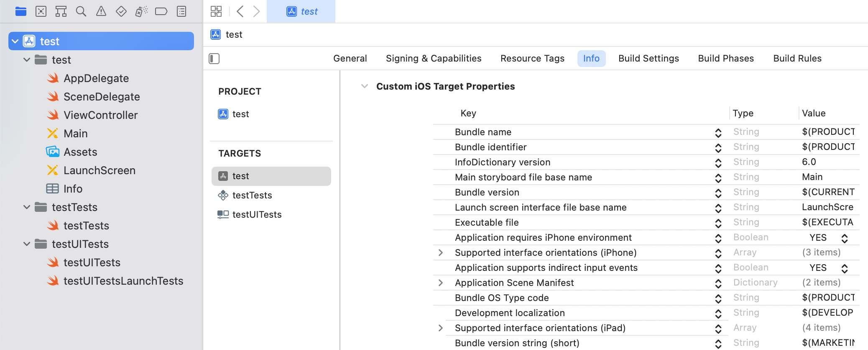Select the testUITests target
The image size is (868, 350).
257,214
